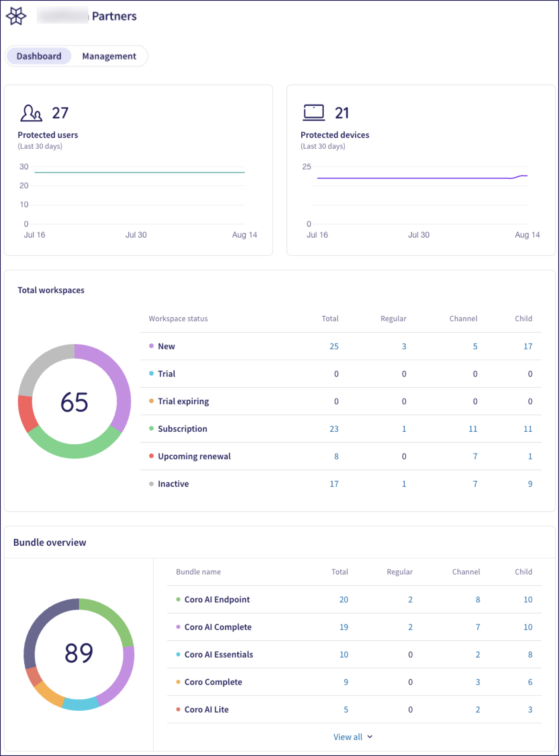The width and height of the screenshot is (559, 756).
Task: Open the 23 total Subscription workspaces link
Action: coord(334,429)
